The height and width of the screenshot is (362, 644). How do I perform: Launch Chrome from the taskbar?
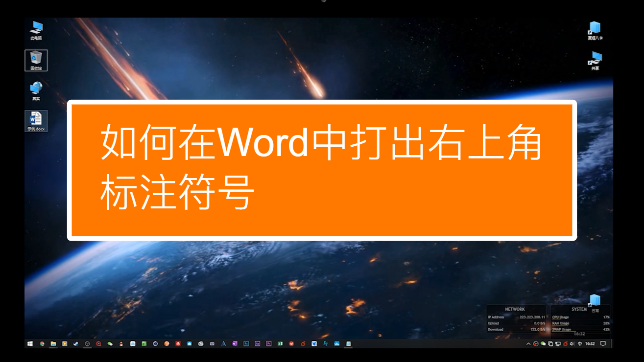42,344
